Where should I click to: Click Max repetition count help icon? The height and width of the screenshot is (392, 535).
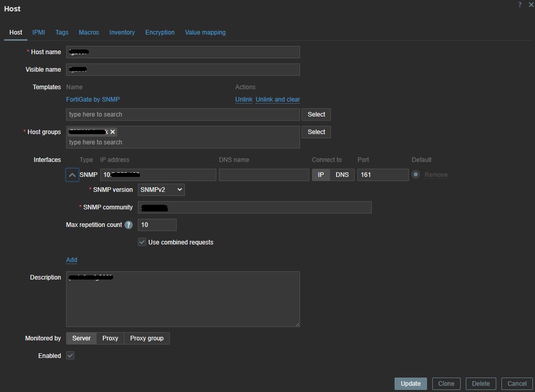pyautogui.click(x=129, y=225)
